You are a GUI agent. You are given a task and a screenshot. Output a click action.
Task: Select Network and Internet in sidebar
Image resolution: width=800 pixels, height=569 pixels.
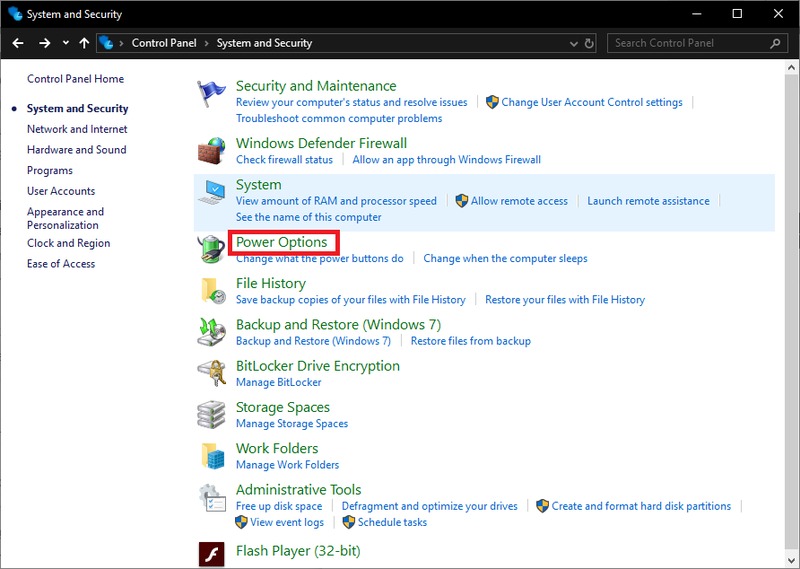77,129
